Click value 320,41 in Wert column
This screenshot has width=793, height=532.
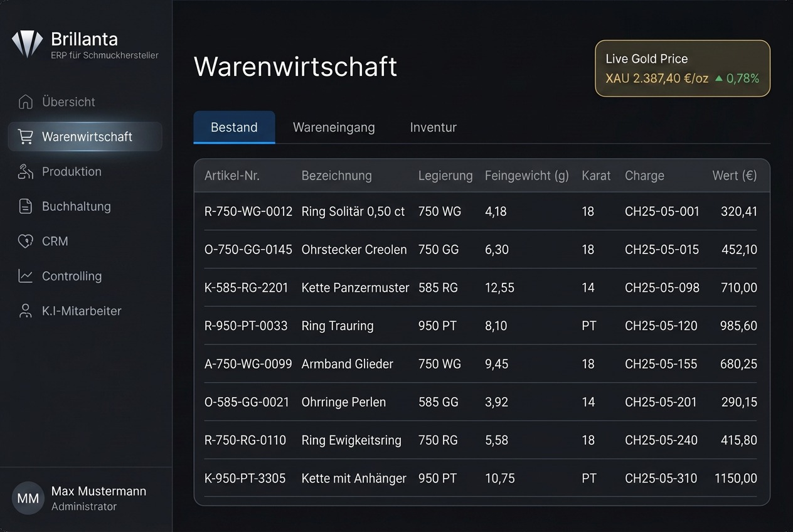(739, 211)
